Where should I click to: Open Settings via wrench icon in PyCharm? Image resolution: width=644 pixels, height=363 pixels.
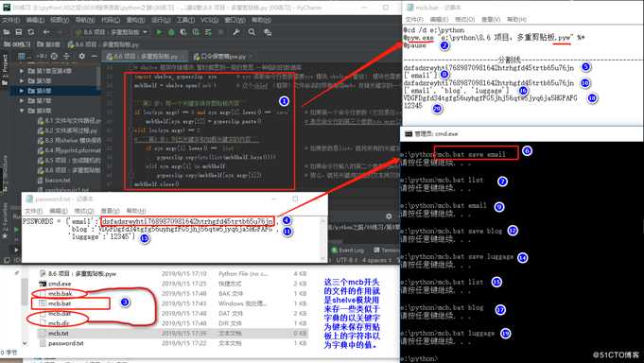click(x=236, y=32)
